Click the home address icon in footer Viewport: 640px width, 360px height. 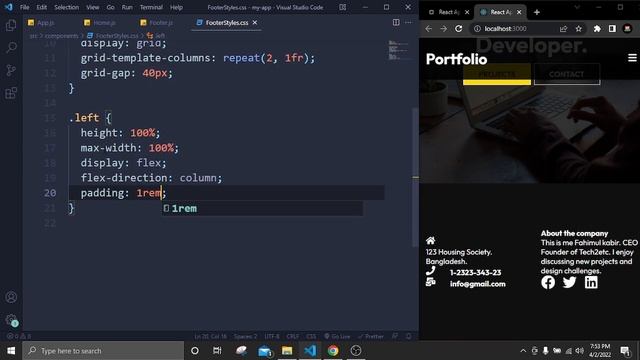[x=431, y=240]
